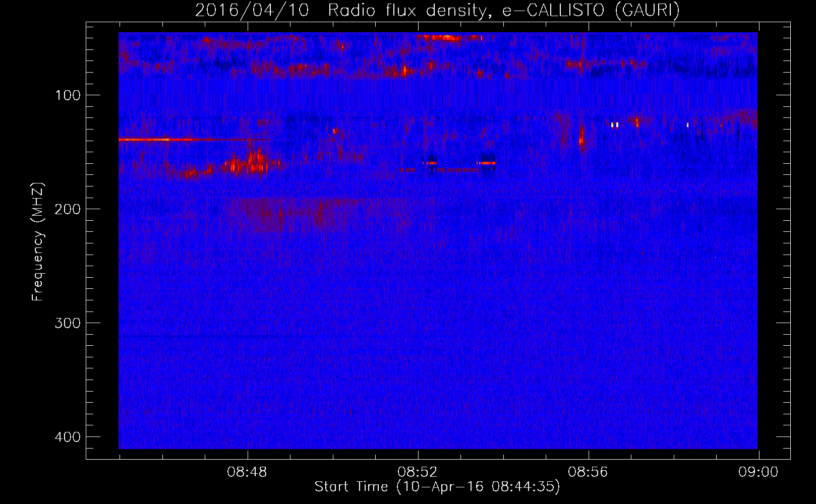
Task: Click the '08:52' time axis label
Action: pyautogui.click(x=418, y=472)
